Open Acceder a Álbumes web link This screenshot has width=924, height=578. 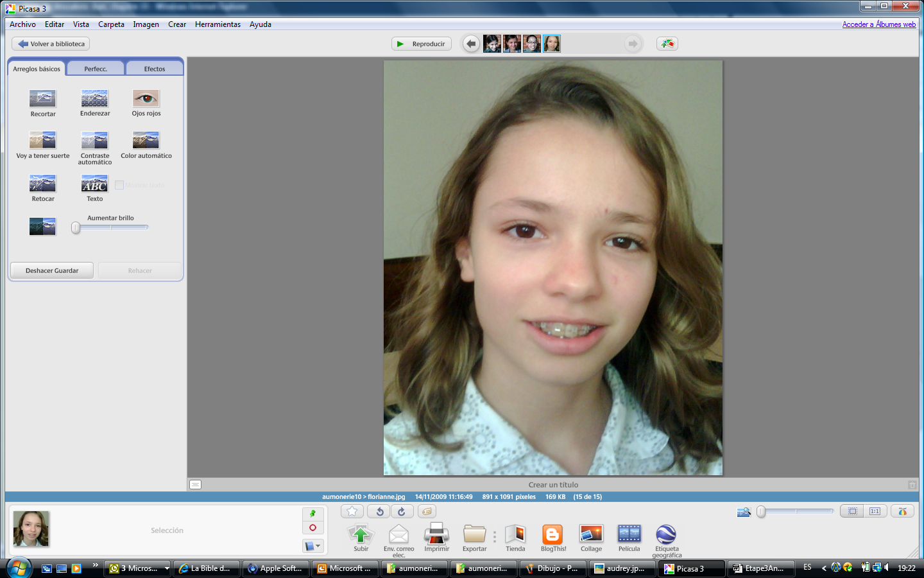tap(879, 24)
